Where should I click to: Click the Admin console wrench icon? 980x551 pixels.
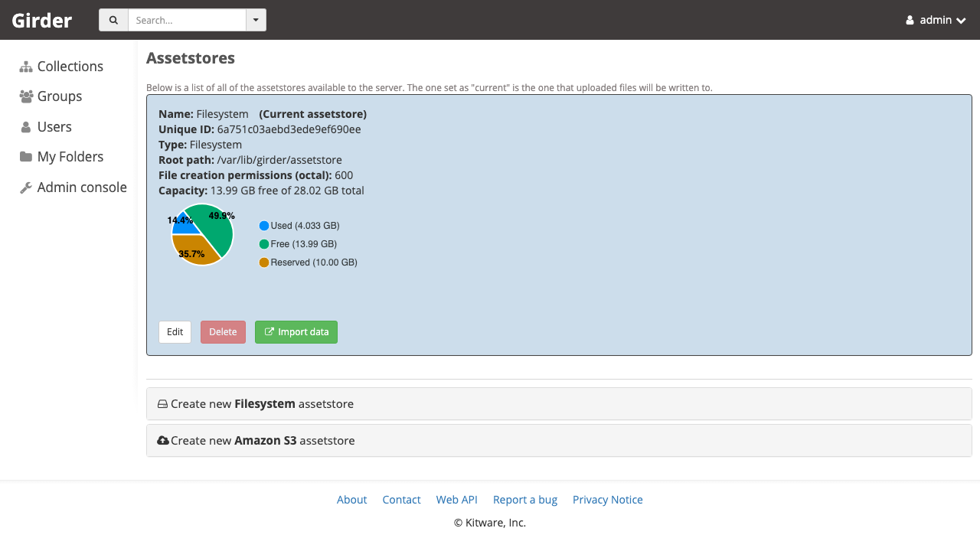[x=26, y=187]
